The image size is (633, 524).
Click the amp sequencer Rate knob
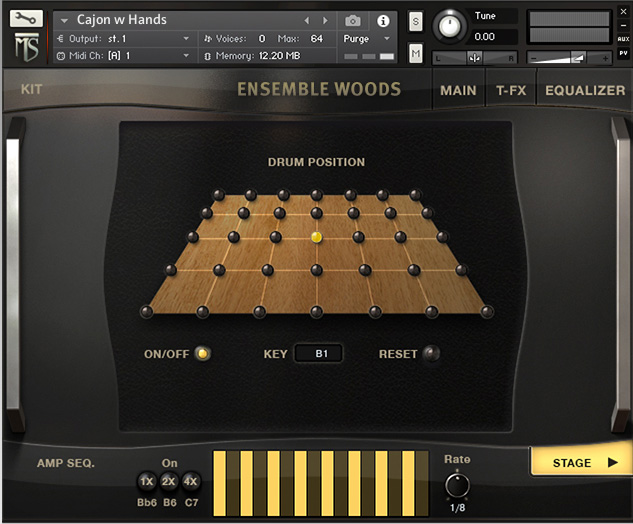click(x=457, y=486)
